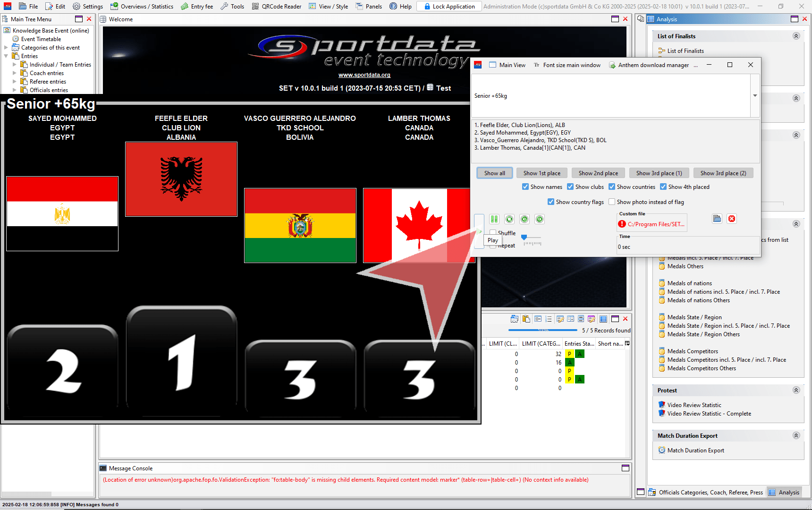
Task: Disable Show country flags checkbox
Action: click(551, 202)
